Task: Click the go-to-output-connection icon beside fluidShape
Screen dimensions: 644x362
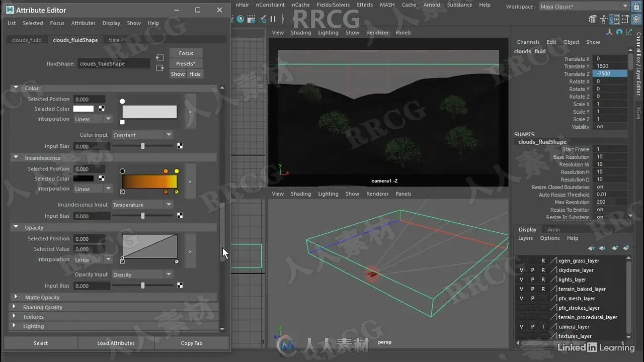Action: 160,68
